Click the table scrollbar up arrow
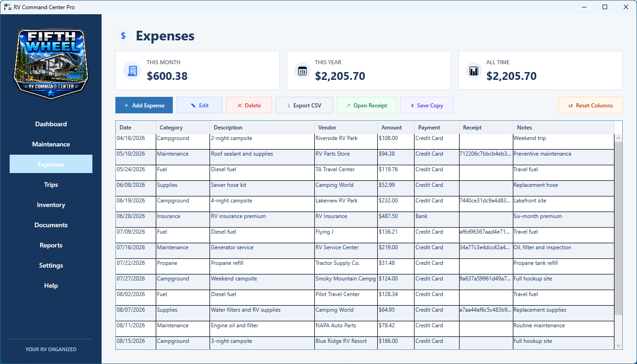637x364 pixels. click(618, 138)
